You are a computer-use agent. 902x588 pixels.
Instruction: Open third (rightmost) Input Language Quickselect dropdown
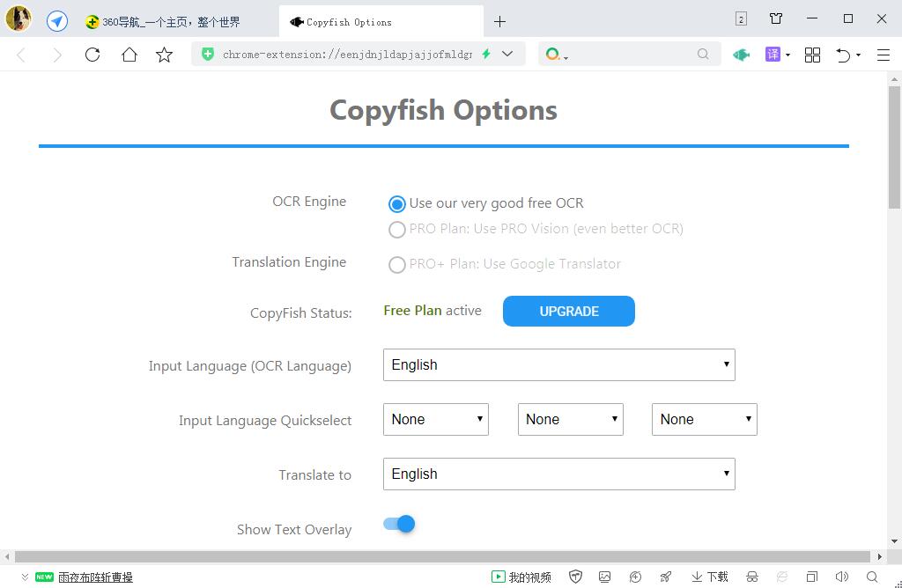point(705,420)
